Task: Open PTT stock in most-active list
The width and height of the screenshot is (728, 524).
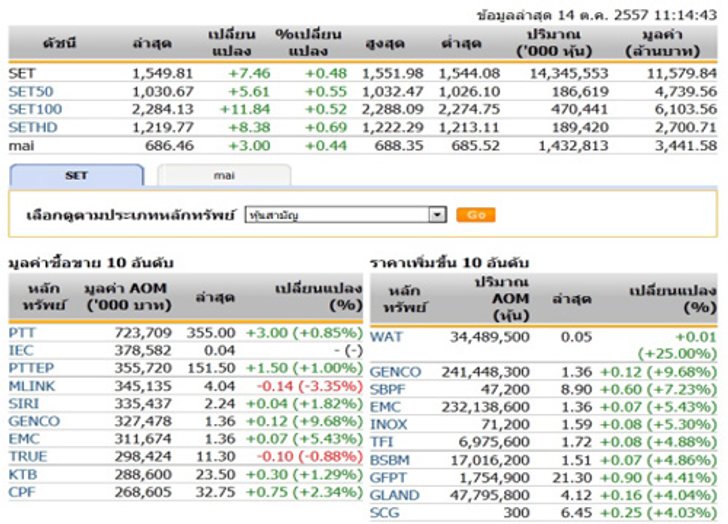Action: 22,333
